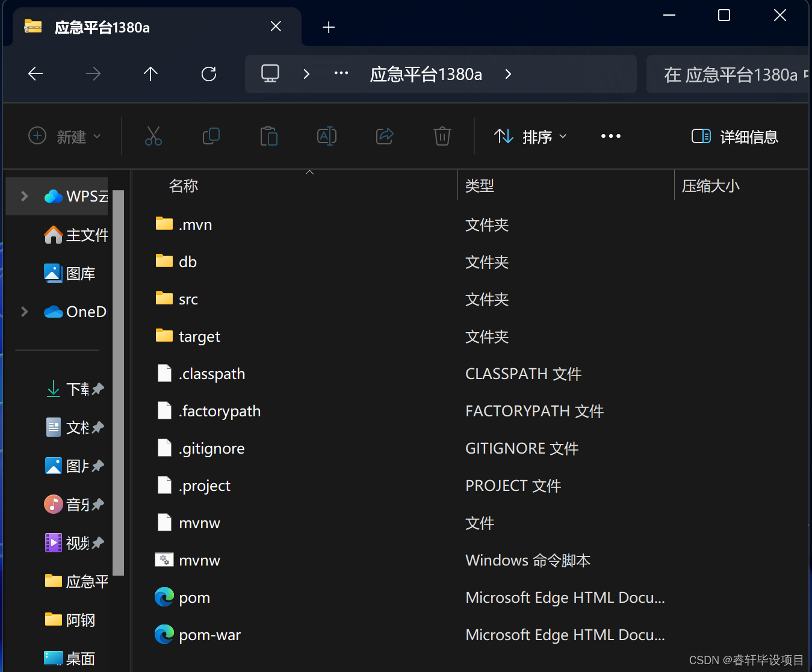This screenshot has height=672, width=812.
Task: Refresh the folder view
Action: pos(208,73)
